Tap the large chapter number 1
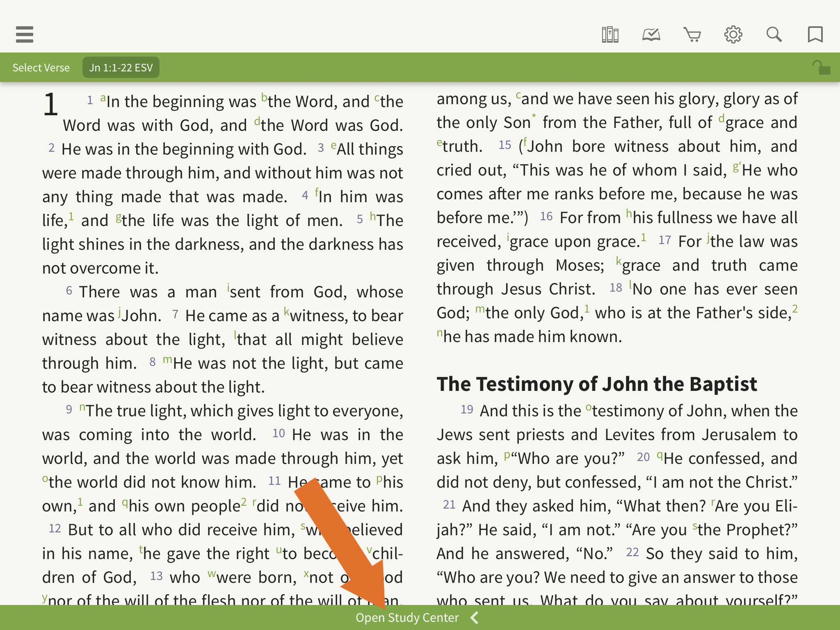The height and width of the screenshot is (630, 840). (51, 104)
